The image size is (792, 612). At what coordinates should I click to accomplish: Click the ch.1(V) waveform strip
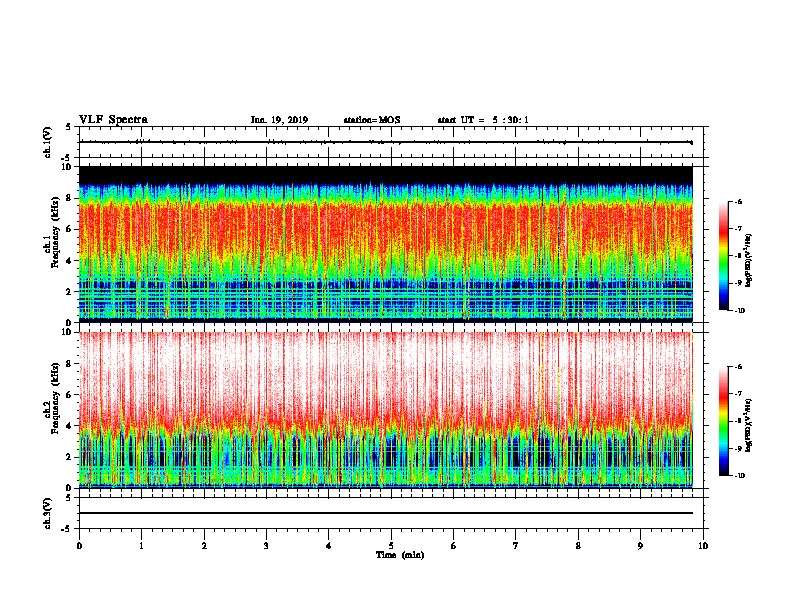pyautogui.click(x=391, y=142)
